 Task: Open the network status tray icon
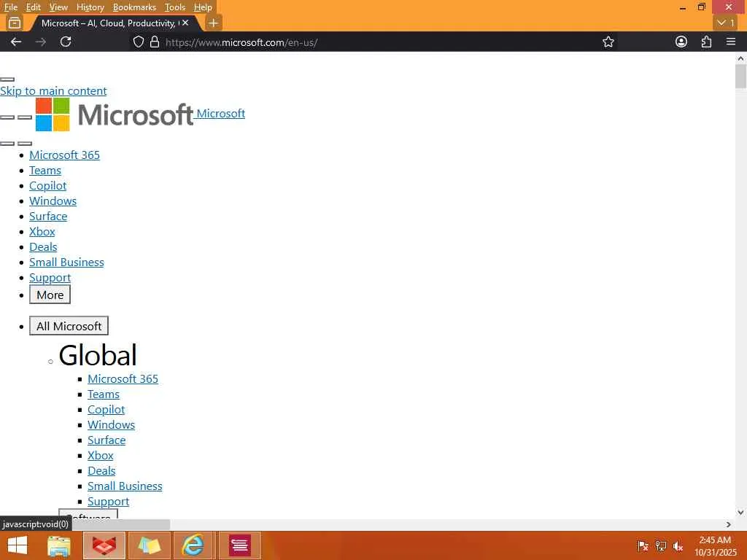661,545
